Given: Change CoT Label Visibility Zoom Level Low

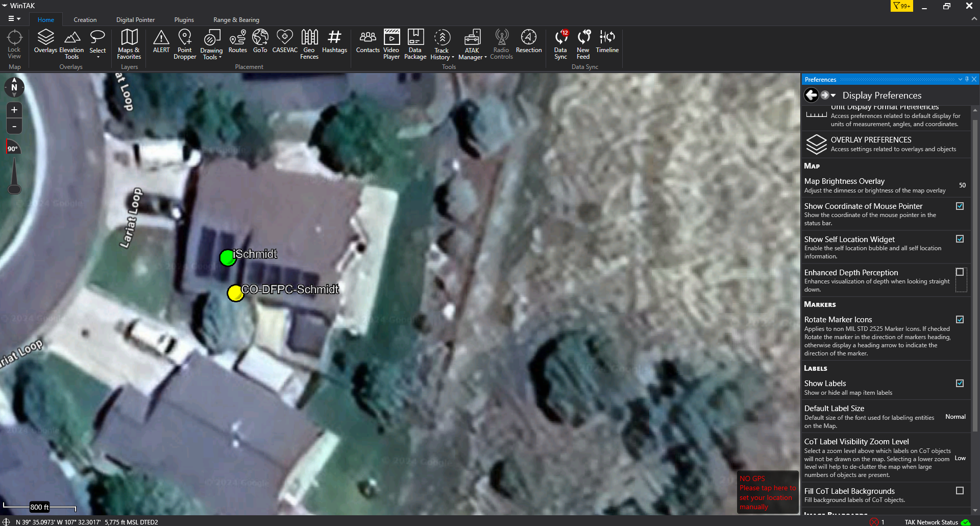Looking at the screenshot, I should point(960,458).
